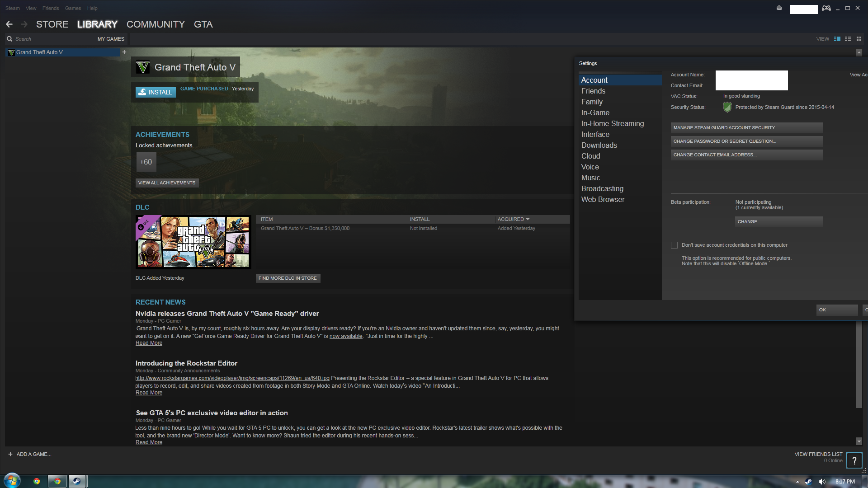This screenshot has height=488, width=868.
Task: Add game category plus icon
Action: click(x=124, y=52)
